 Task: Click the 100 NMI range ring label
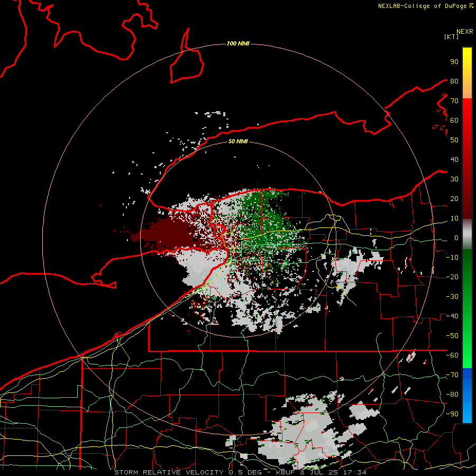pos(238,43)
